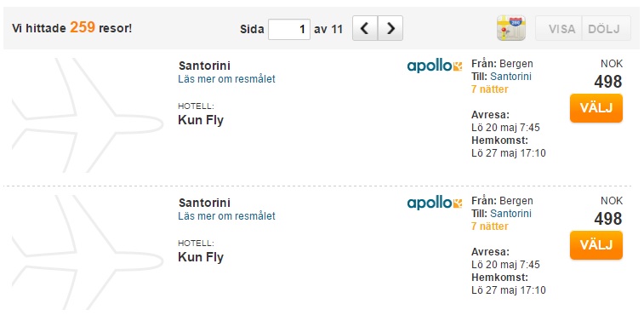Focus the page number input field
Image resolution: width=644 pixels, height=321 pixels.
289,29
